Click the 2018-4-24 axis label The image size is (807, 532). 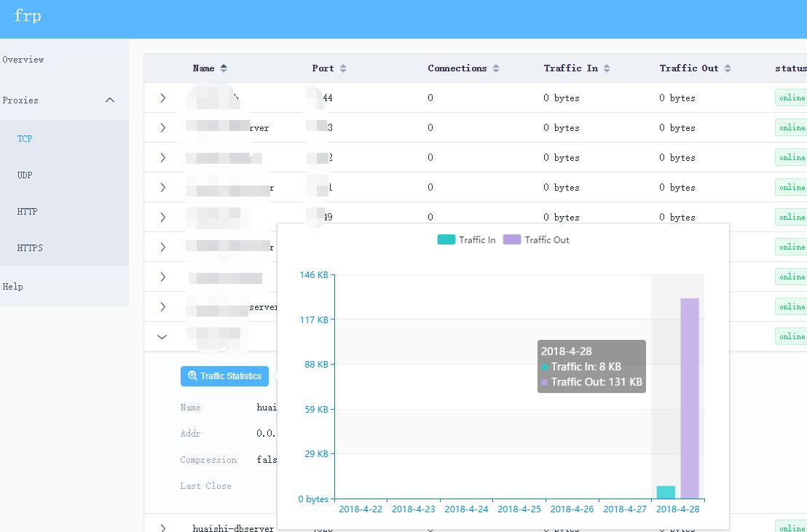[466, 509]
